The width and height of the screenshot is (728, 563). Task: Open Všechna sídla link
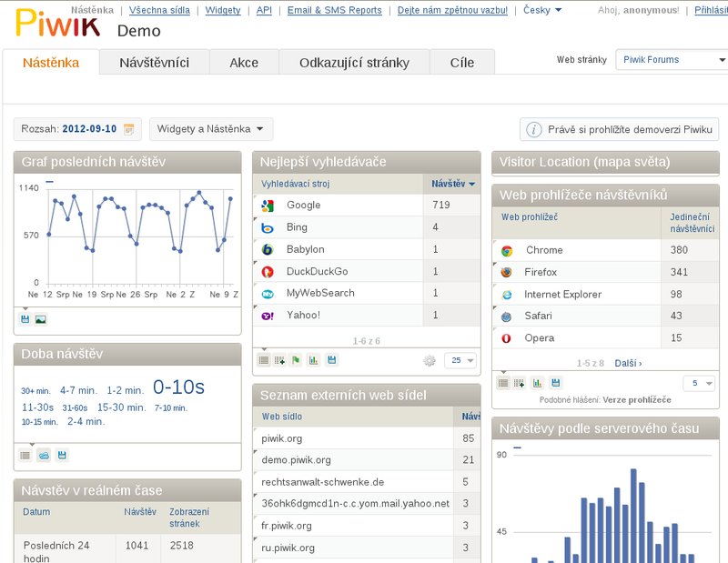pos(159,10)
